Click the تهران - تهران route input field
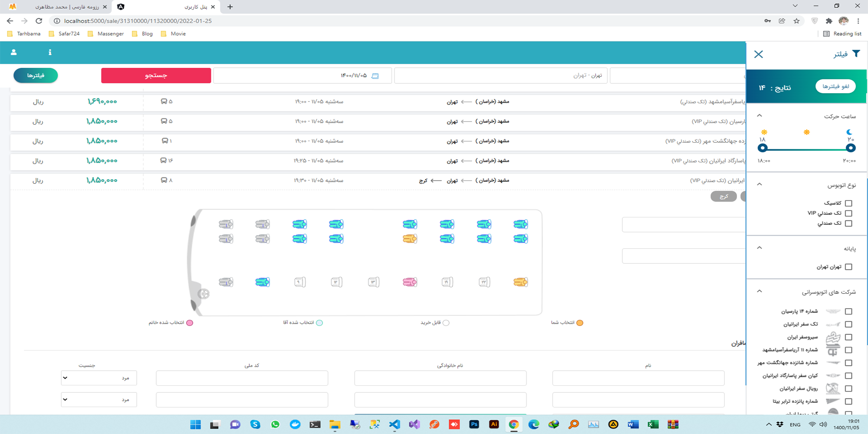The image size is (868, 434). (500, 76)
